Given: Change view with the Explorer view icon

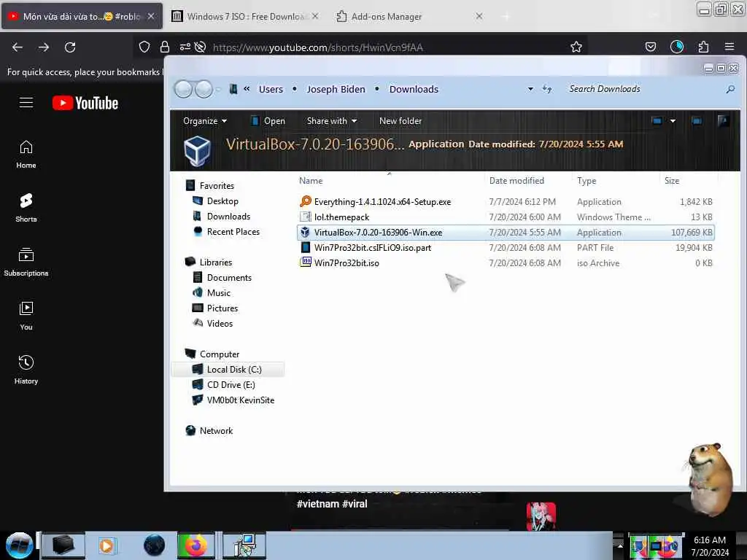Looking at the screenshot, I should (x=657, y=121).
